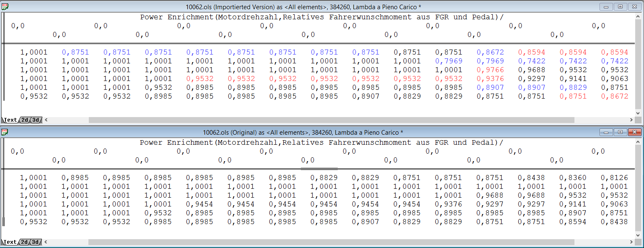The image size is (644, 248).
Task: Select the 0,9141 cell in the Importierted Version window
Action: click(x=573, y=79)
